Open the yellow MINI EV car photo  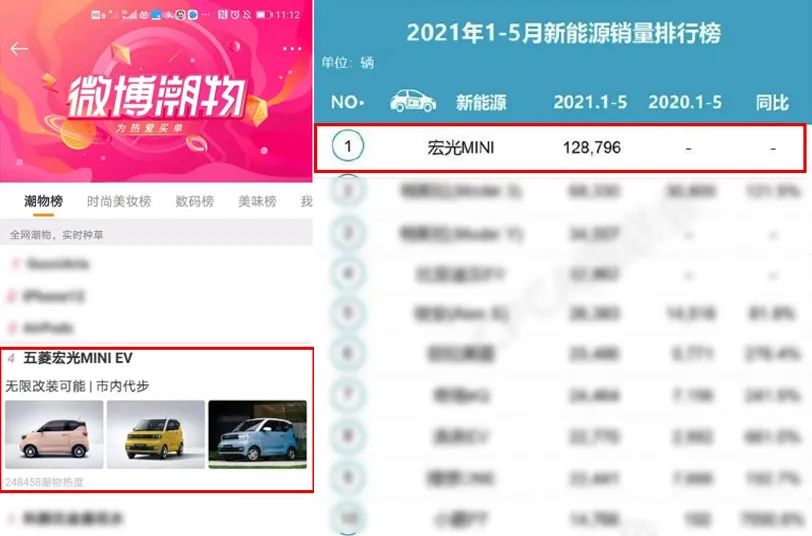point(156,434)
